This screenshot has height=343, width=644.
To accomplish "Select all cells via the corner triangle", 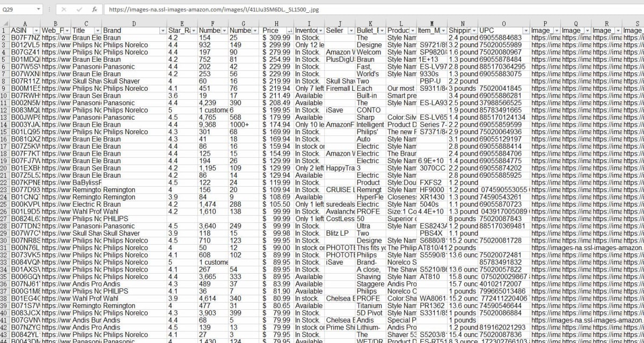I will [x=5, y=24].
